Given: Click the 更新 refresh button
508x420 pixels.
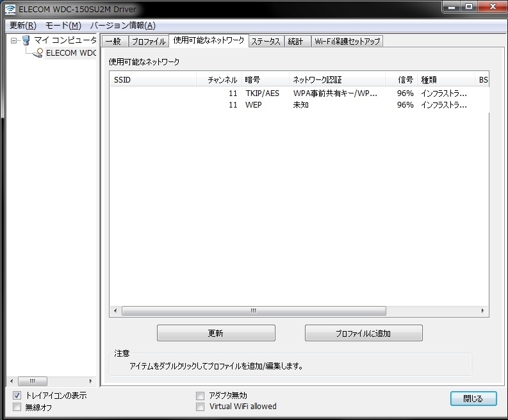Looking at the screenshot, I should [216, 333].
